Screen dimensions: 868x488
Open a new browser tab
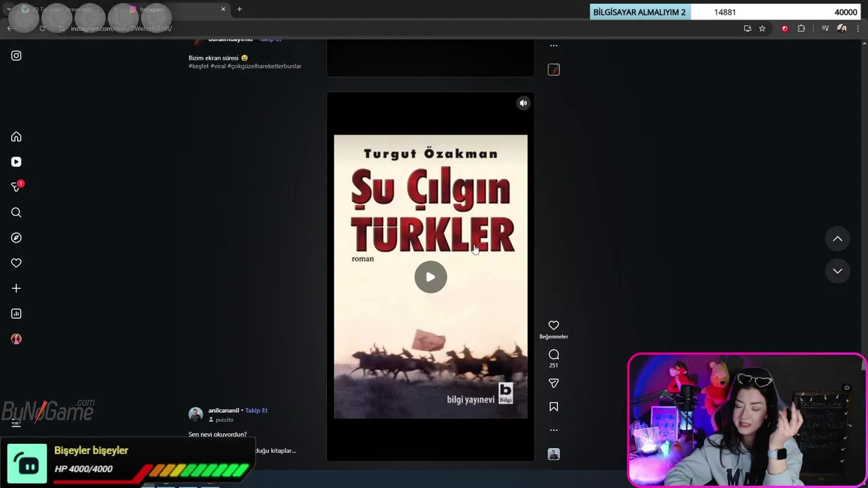[239, 9]
